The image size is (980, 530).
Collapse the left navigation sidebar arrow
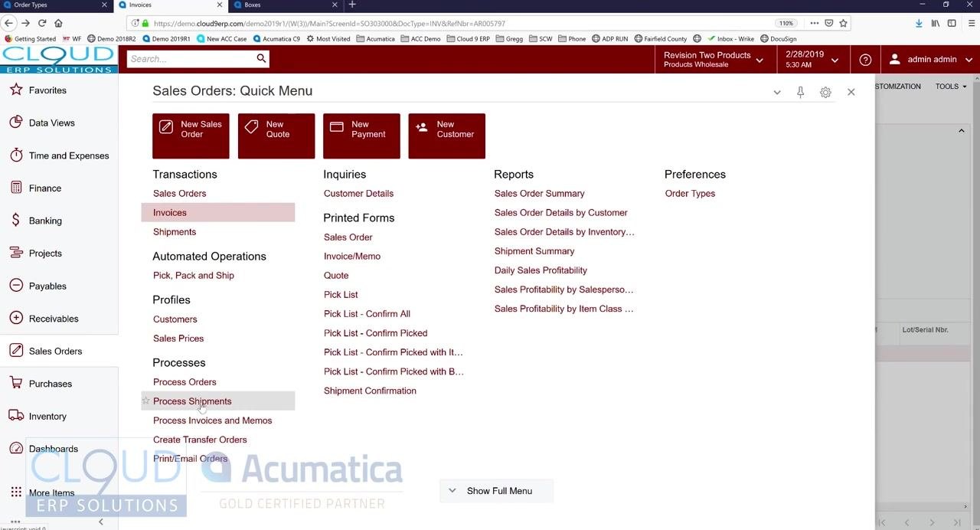tap(100, 522)
